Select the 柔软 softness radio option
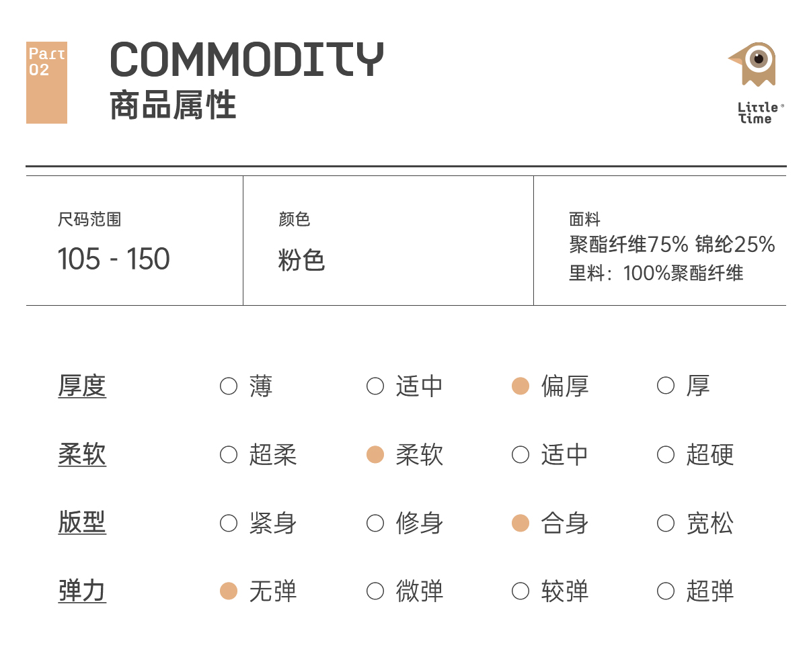Image resolution: width=807 pixels, height=672 pixels. [x=375, y=455]
